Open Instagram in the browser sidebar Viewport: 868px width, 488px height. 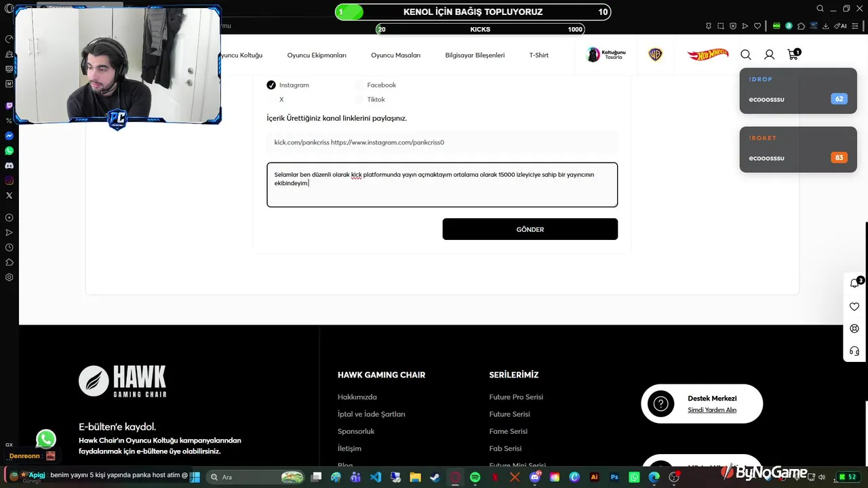coord(9,180)
